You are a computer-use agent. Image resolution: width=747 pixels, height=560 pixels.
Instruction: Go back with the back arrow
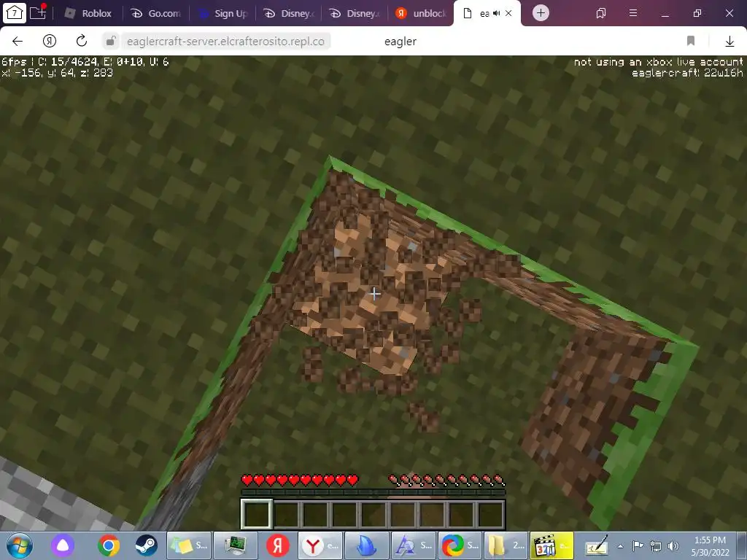18,42
